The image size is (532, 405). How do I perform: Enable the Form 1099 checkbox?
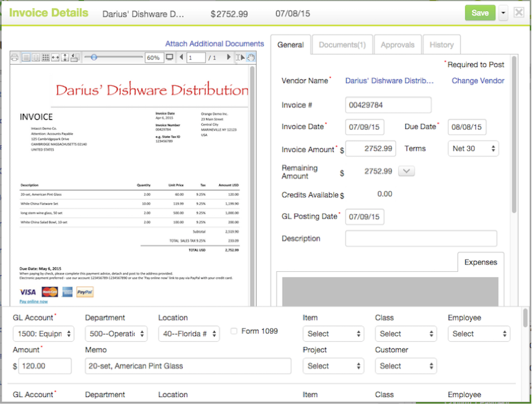point(233,331)
